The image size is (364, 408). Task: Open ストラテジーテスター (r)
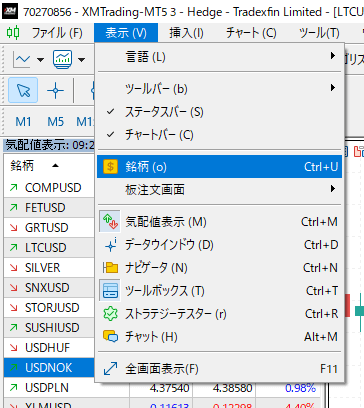tap(220, 314)
